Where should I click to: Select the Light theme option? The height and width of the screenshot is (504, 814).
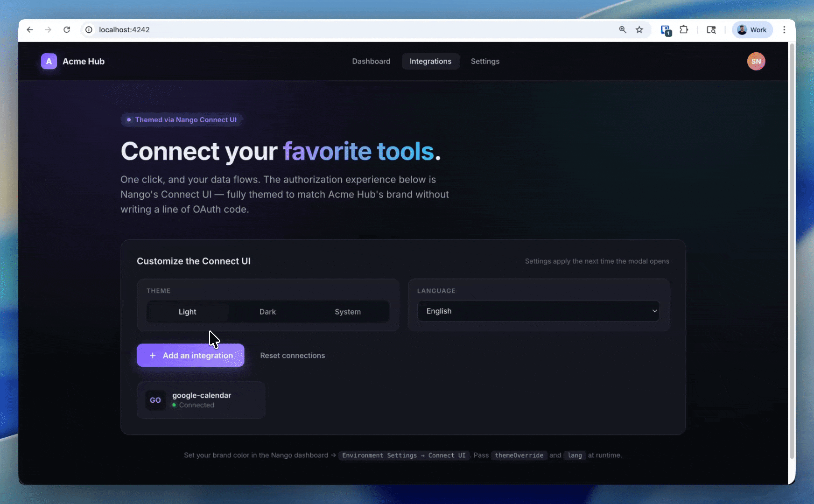click(x=188, y=312)
